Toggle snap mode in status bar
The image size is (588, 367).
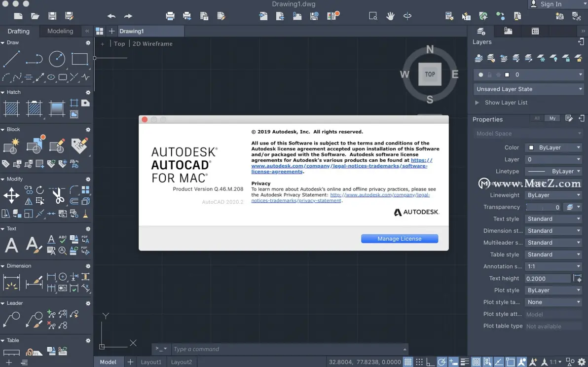coord(419,362)
